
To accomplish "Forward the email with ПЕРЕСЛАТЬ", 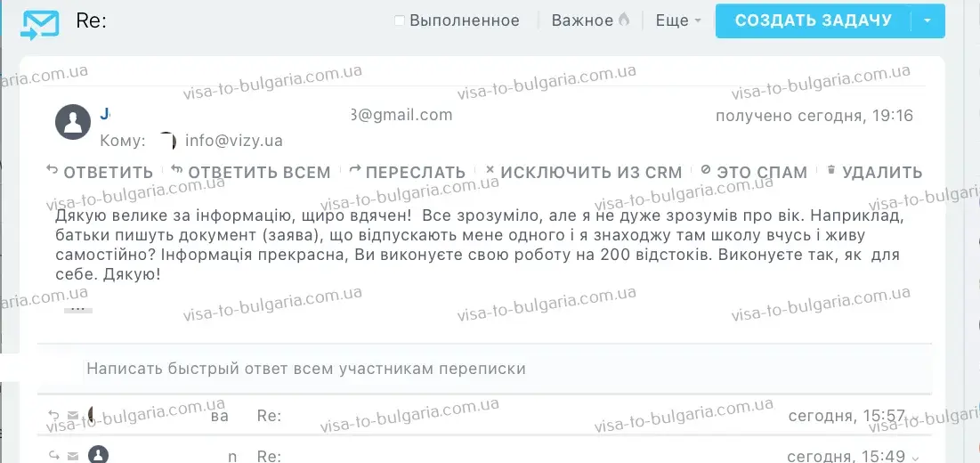I will (x=408, y=172).
